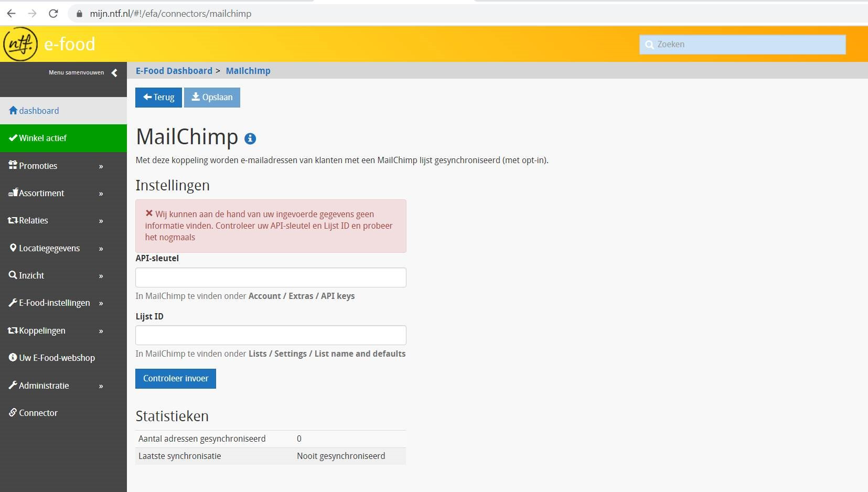
Task: Open the E-Food Dashboard breadcrumb link
Action: [x=174, y=71]
